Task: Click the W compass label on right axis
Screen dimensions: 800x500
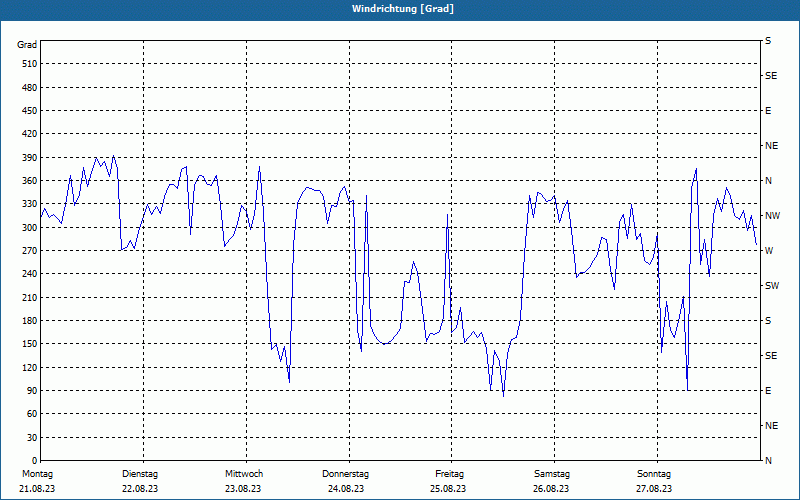Action: click(769, 251)
